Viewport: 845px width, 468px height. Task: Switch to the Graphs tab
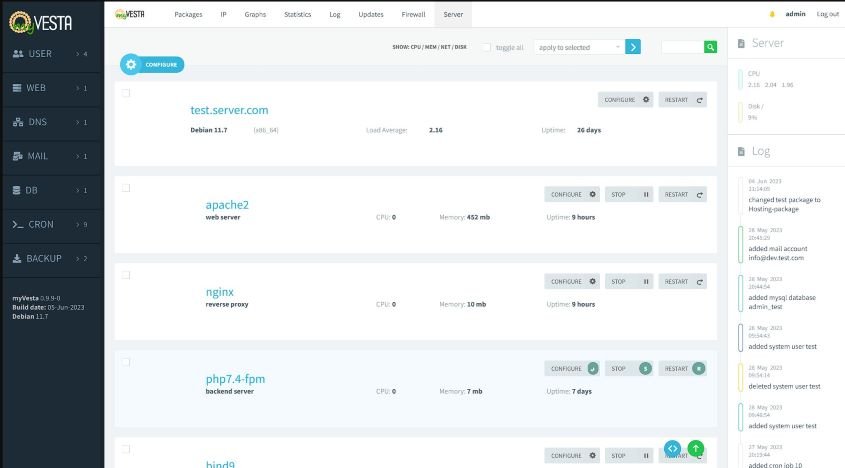[x=255, y=15]
